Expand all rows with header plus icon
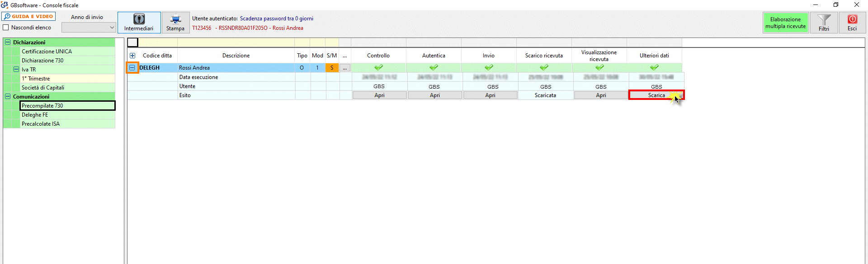This screenshot has width=868, height=264. (132, 56)
